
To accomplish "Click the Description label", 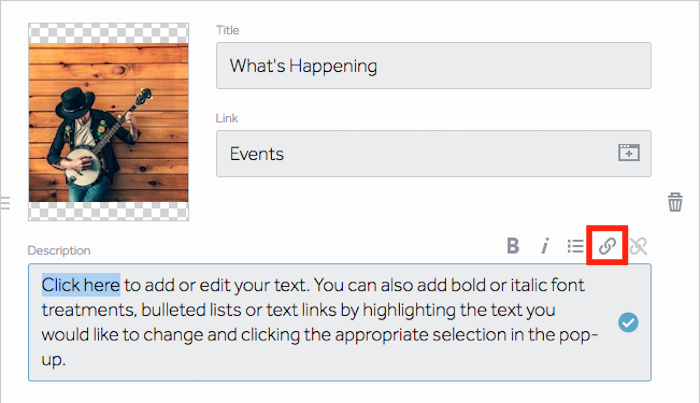I will pos(59,250).
